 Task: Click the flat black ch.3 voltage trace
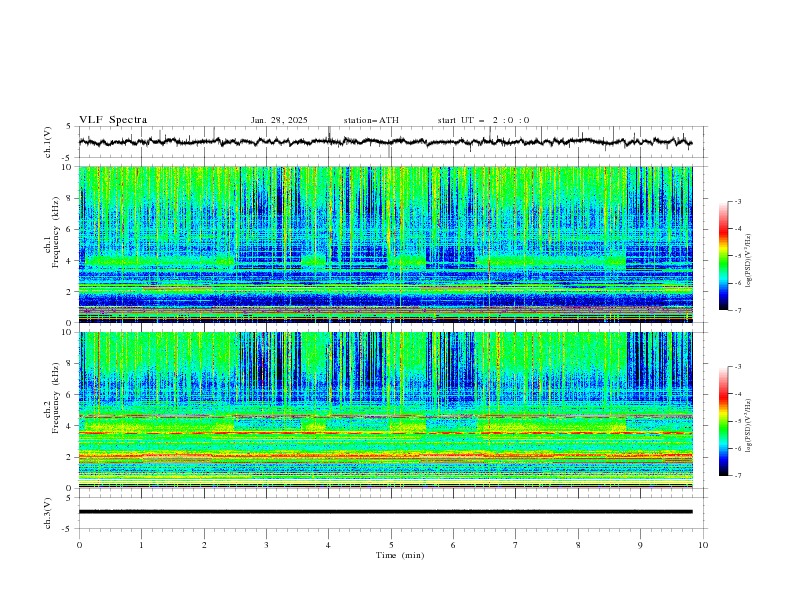pyautogui.click(x=385, y=512)
